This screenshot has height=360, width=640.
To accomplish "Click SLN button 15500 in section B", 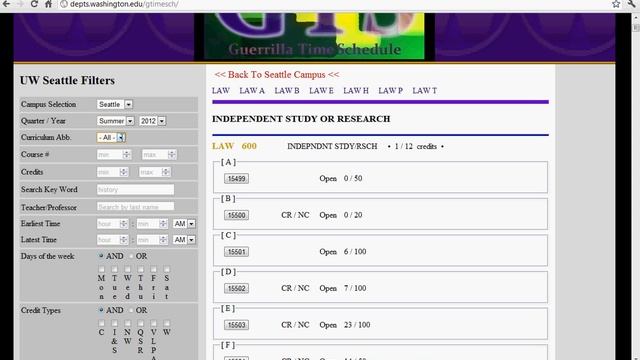I will click(236, 215).
